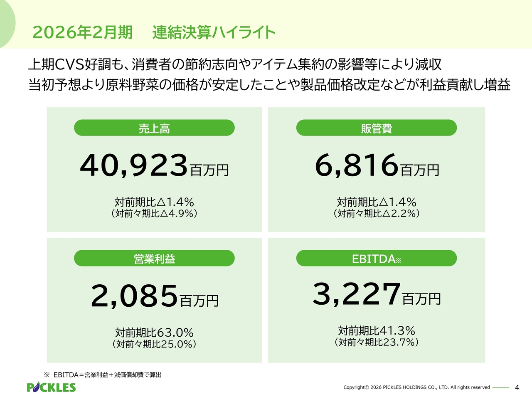The height and width of the screenshot is (399, 532).
Task: Click the sales figure 40,923
Action: (x=134, y=165)
